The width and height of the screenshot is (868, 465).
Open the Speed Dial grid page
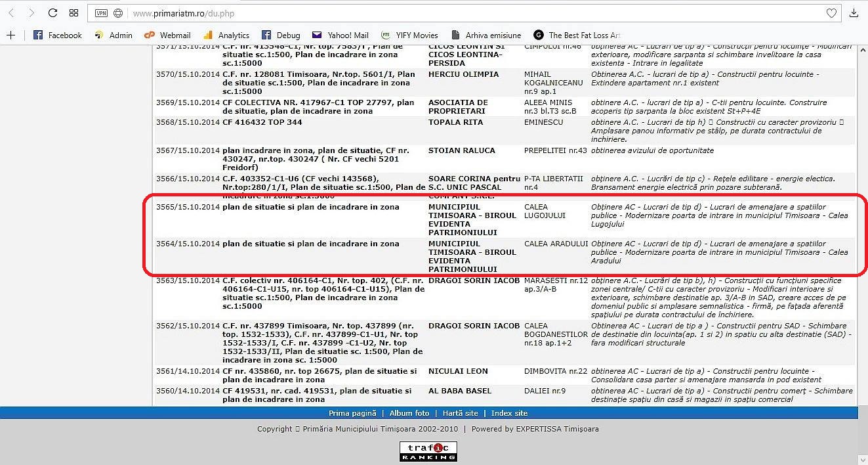(x=73, y=13)
